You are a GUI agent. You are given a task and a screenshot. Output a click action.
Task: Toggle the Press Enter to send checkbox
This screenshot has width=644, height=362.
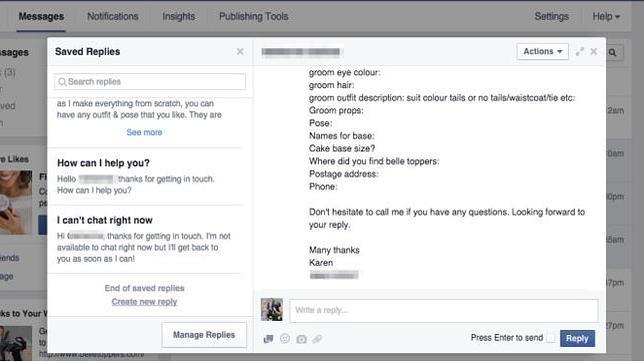(551, 338)
